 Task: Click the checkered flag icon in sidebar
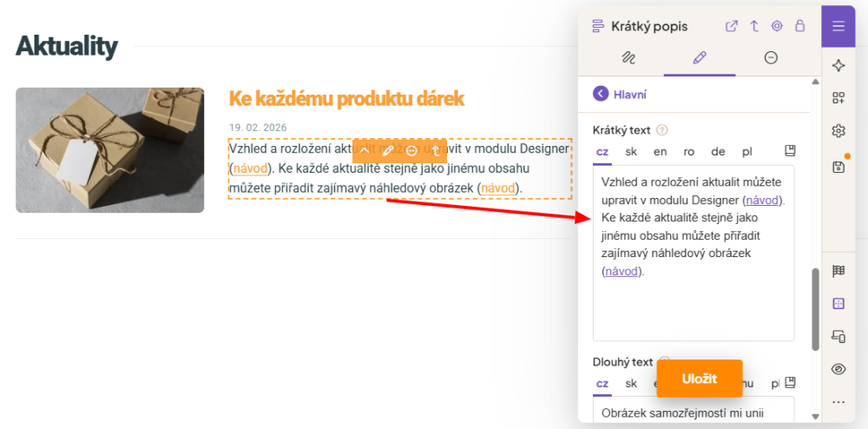(838, 271)
